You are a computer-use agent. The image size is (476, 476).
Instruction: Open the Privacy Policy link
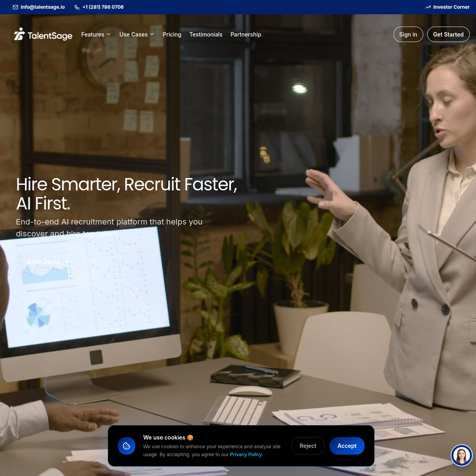pos(246,455)
